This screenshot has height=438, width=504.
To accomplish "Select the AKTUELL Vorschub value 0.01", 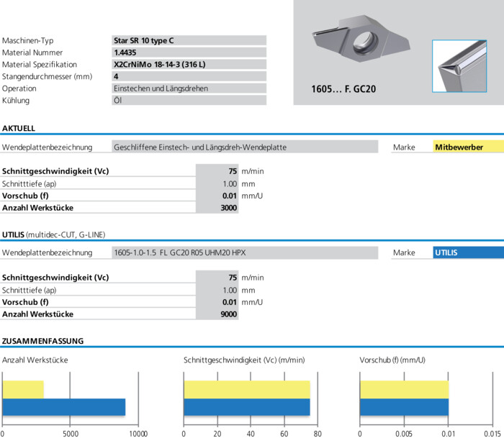I will click(x=217, y=196).
